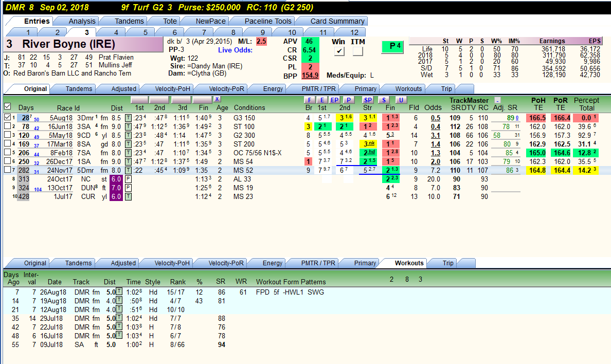Screen dimensions: 611x364
Task: Click the EP column toggle button
Action: coord(334,100)
